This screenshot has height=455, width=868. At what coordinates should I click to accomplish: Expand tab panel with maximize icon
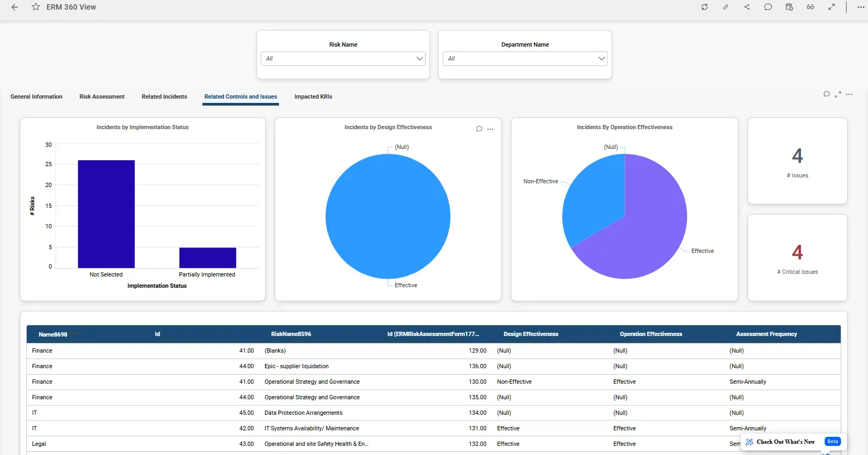[x=838, y=94]
